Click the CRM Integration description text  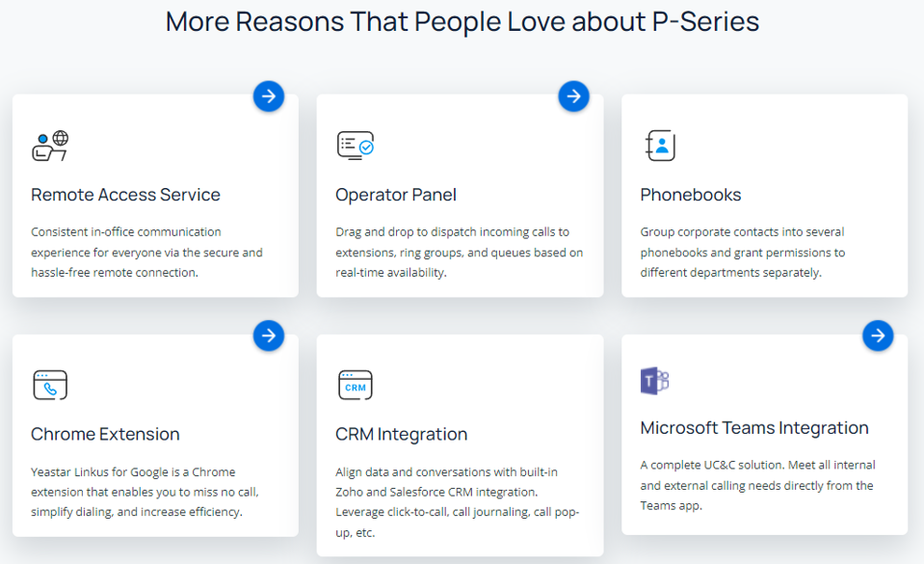click(458, 501)
